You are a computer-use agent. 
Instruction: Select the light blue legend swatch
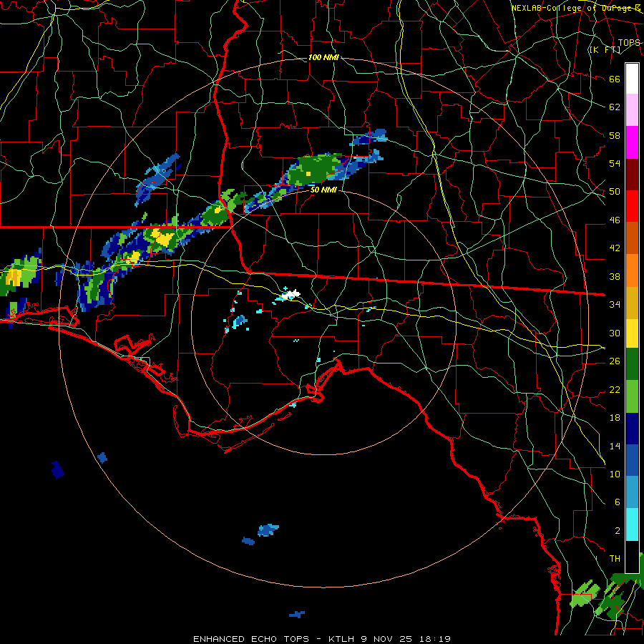632,492
